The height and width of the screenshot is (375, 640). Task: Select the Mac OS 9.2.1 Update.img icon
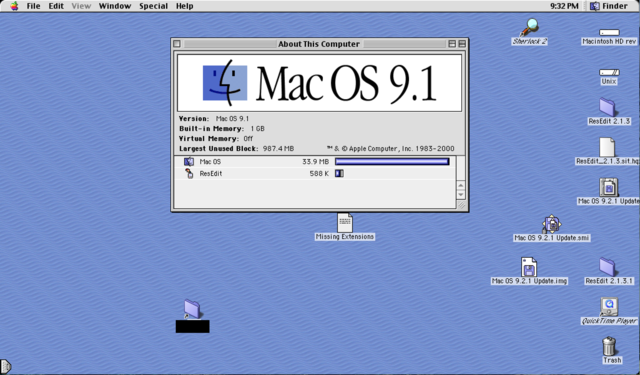(529, 267)
